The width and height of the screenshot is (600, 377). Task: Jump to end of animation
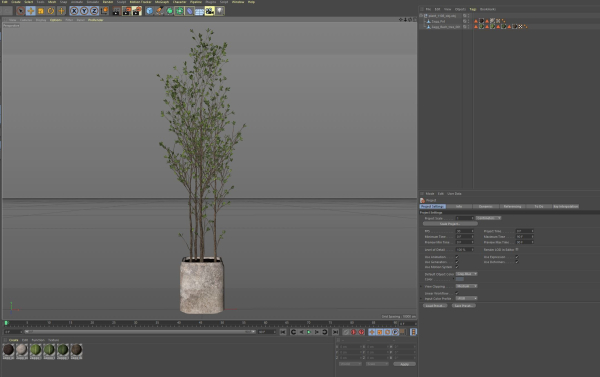click(x=336, y=332)
